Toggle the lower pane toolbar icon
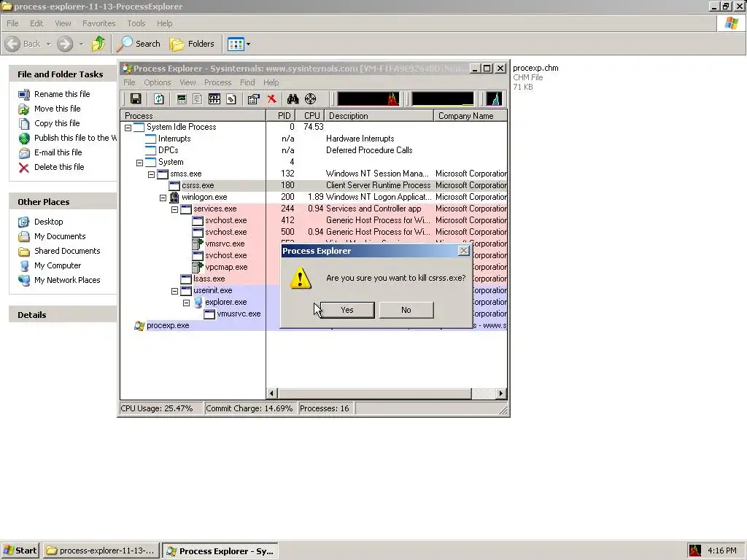747x560 pixels. [x=214, y=99]
